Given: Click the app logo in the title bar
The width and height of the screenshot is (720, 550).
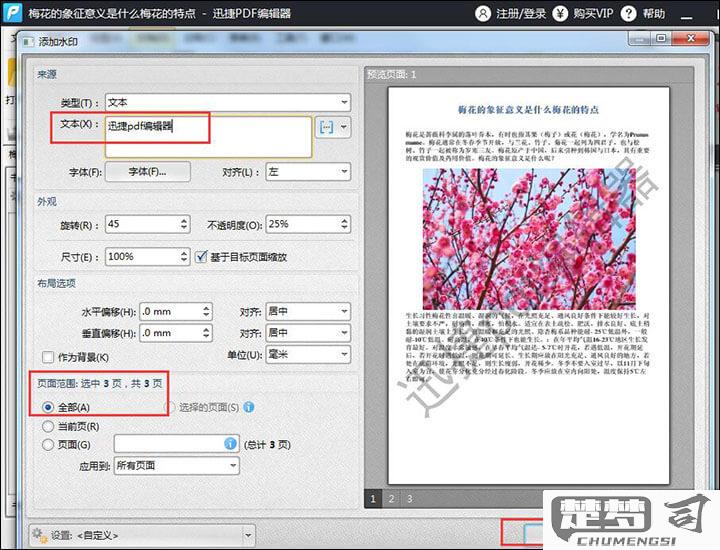Looking at the screenshot, I should (12, 12).
